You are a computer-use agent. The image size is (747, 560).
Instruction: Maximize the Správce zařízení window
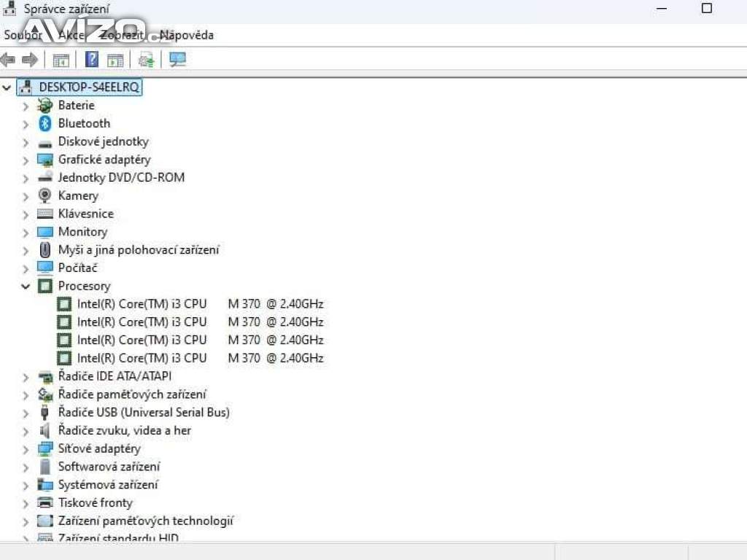click(x=707, y=9)
